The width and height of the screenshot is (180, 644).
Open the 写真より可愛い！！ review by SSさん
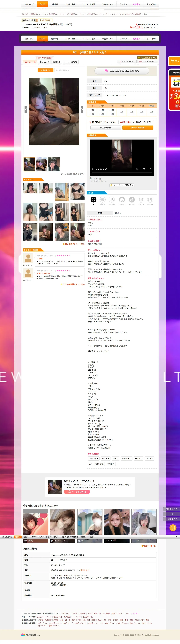[x=60, y=275]
